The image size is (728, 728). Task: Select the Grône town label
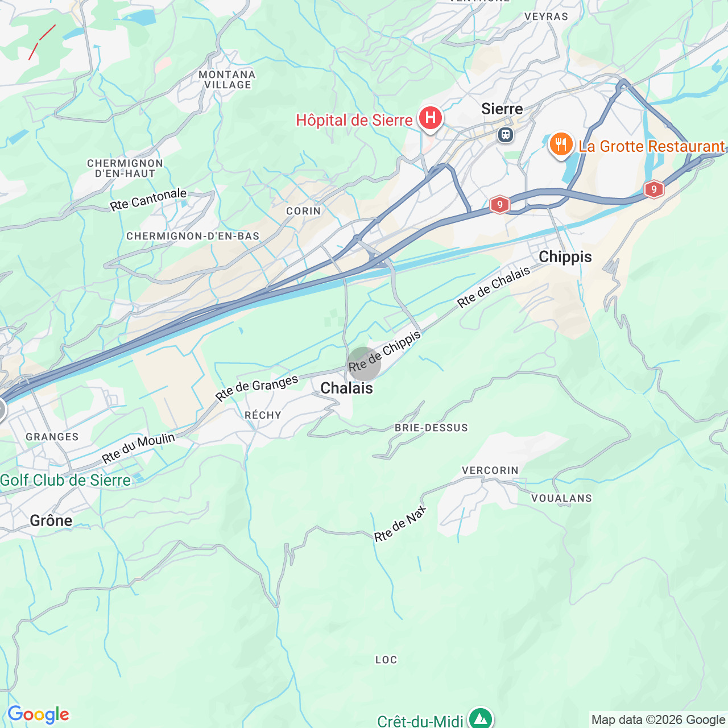(51, 520)
